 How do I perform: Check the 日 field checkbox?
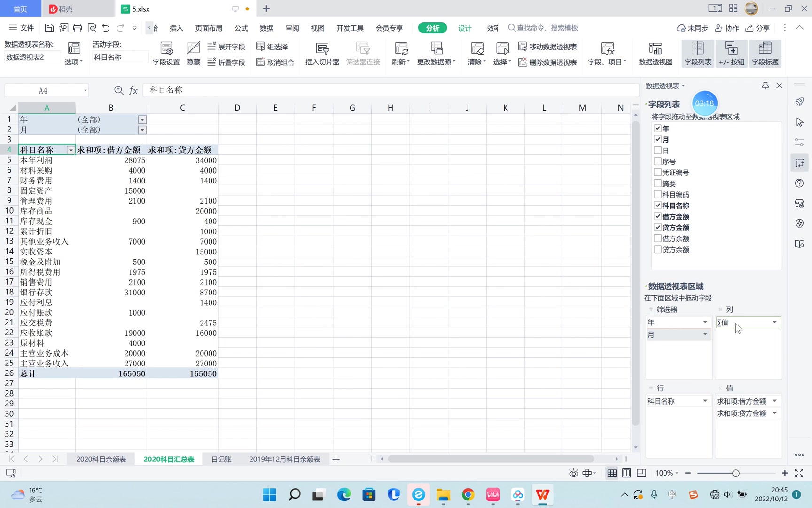(x=658, y=151)
